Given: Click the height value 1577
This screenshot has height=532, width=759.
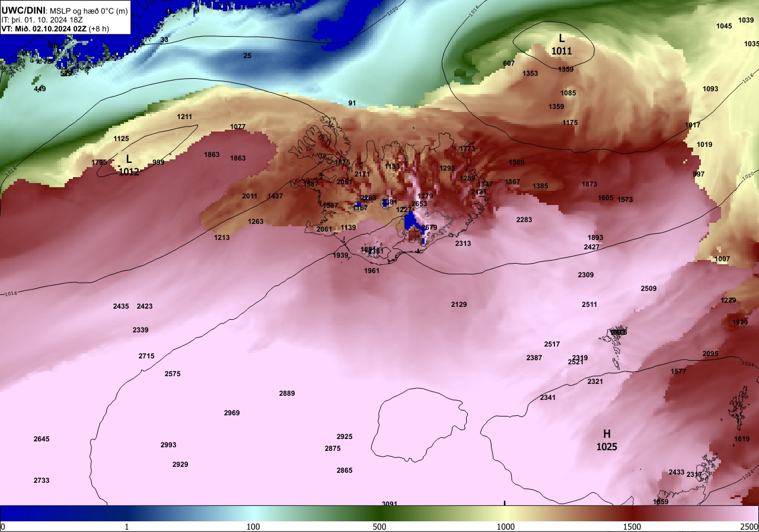Looking at the screenshot, I should coord(678,371).
